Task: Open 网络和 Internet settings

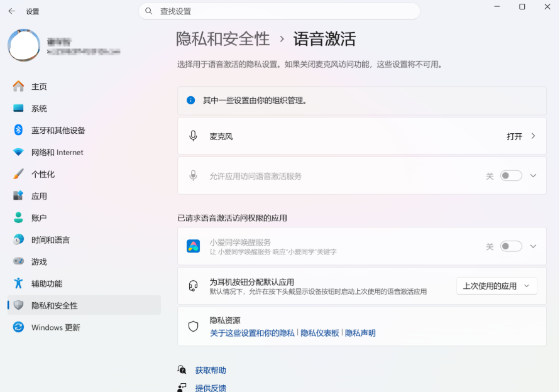Action: click(x=84, y=152)
